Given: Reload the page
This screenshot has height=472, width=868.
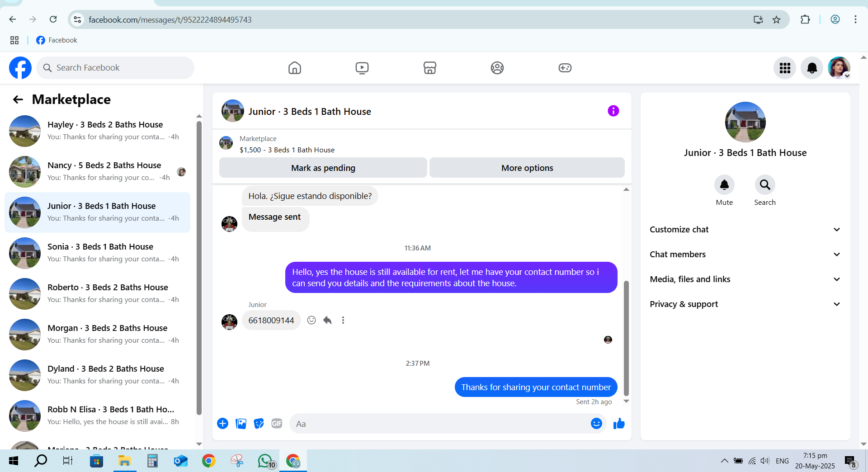Looking at the screenshot, I should click(x=53, y=19).
